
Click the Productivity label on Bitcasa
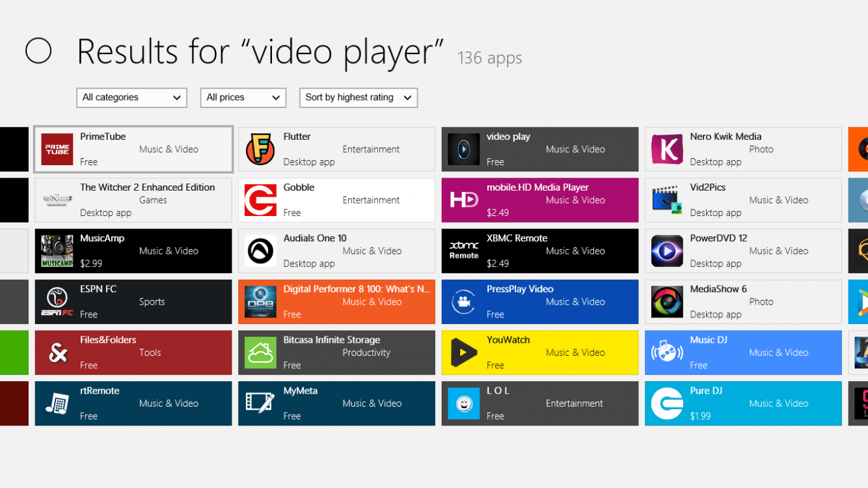pos(366,353)
